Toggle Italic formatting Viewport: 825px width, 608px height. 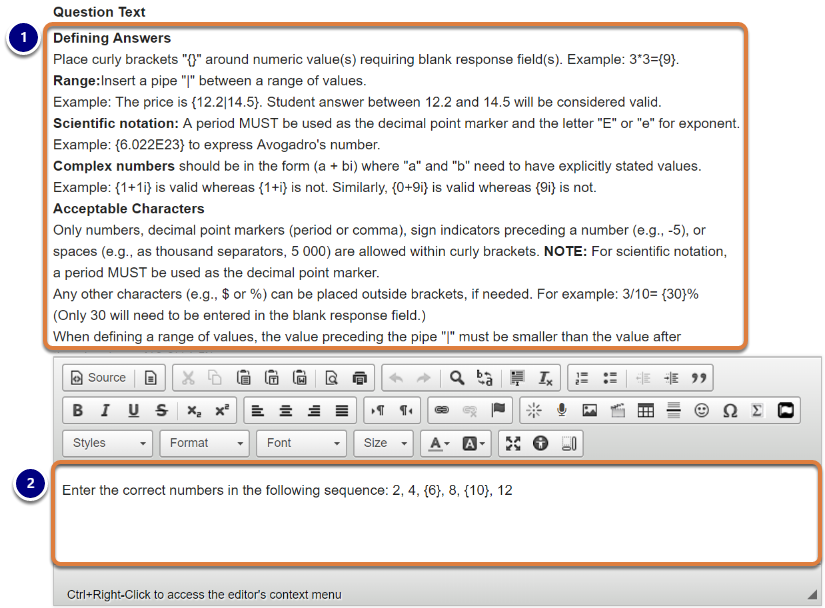pos(105,410)
